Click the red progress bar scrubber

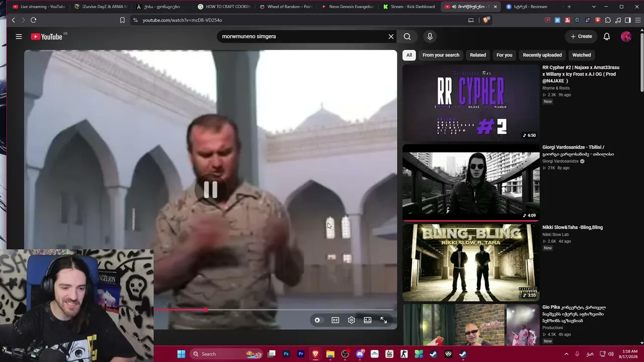coord(206,310)
